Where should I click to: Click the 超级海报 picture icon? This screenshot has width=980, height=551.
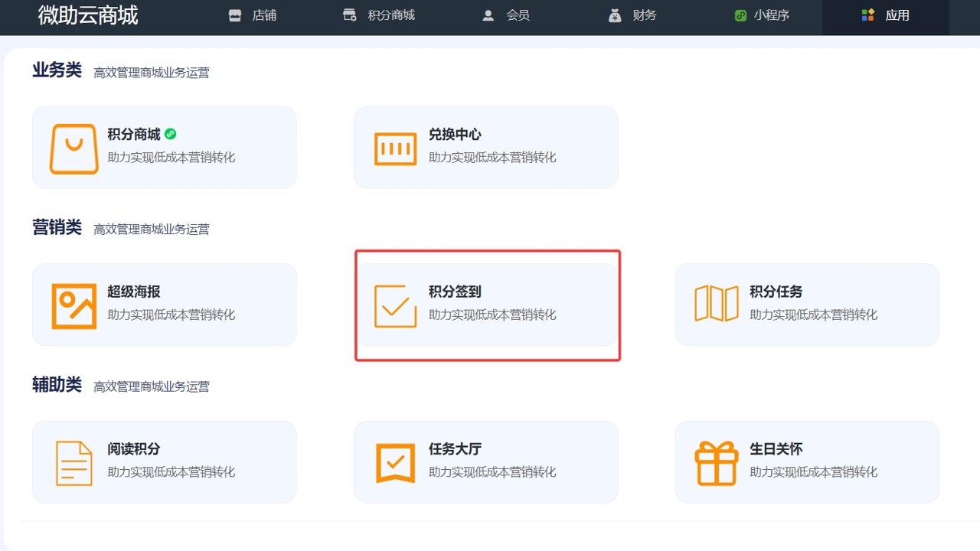click(74, 306)
